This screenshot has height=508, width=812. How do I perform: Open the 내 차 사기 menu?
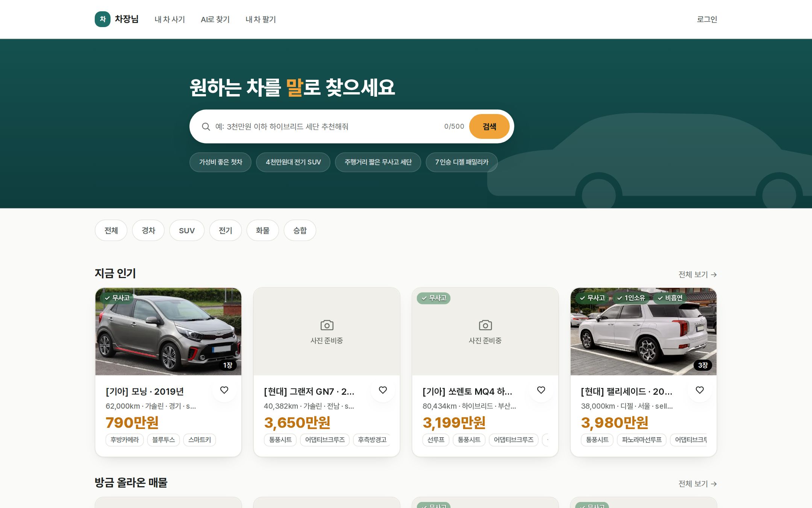click(x=170, y=19)
